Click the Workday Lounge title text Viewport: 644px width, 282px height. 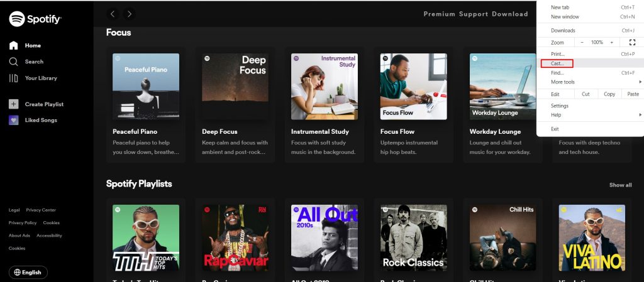tap(496, 131)
